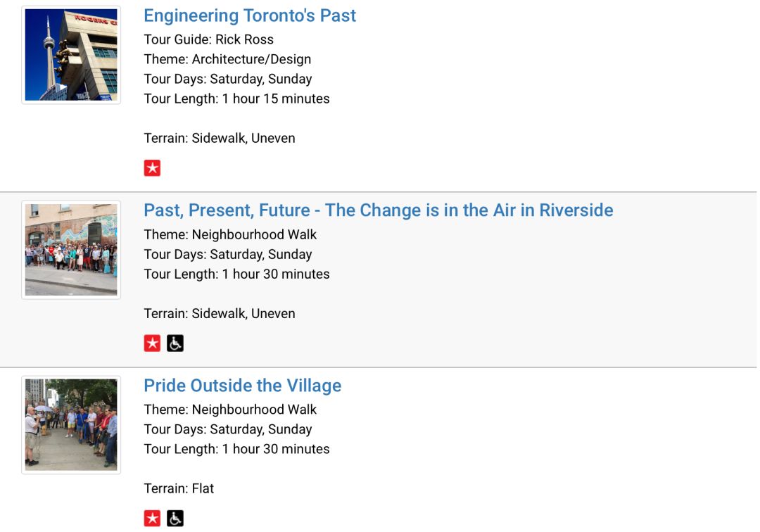Click the Tour Guide: Rick Ross text
This screenshot has width=760, height=532.
(x=208, y=39)
